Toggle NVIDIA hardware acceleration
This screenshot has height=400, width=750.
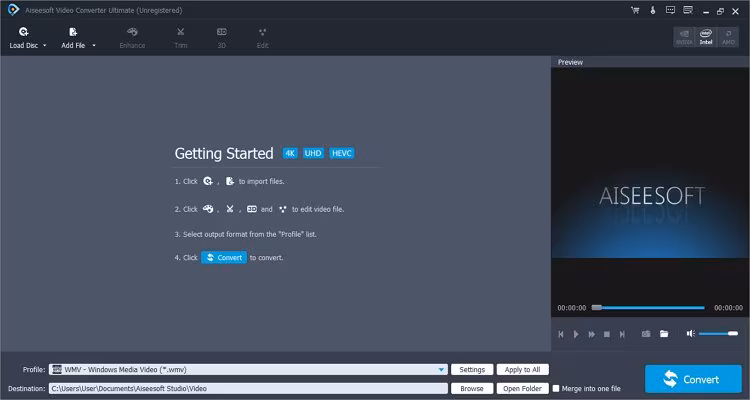[x=684, y=37]
